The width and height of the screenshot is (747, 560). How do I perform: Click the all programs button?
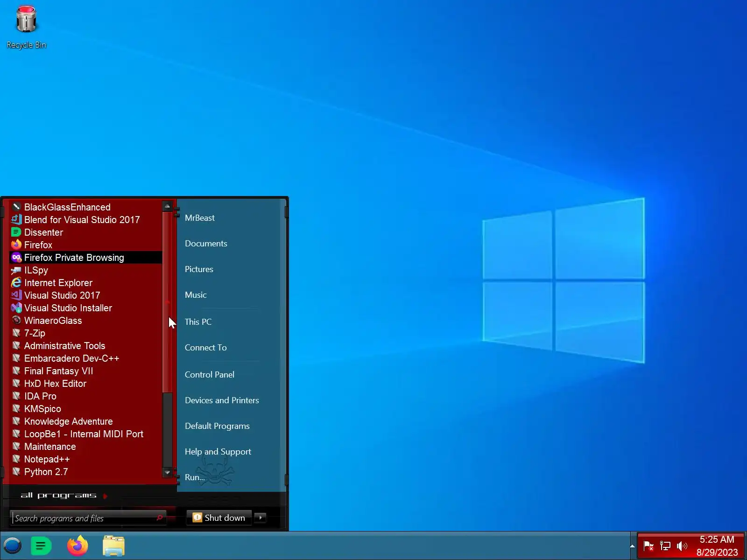pyautogui.click(x=64, y=496)
